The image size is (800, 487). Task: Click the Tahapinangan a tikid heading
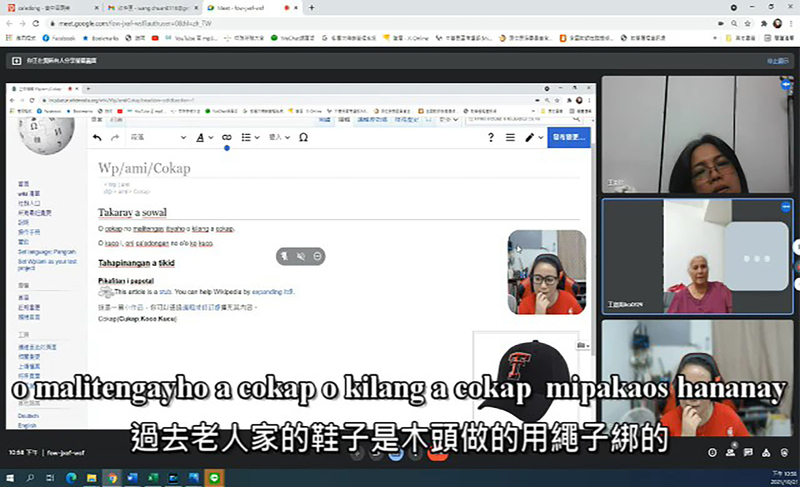(x=136, y=263)
